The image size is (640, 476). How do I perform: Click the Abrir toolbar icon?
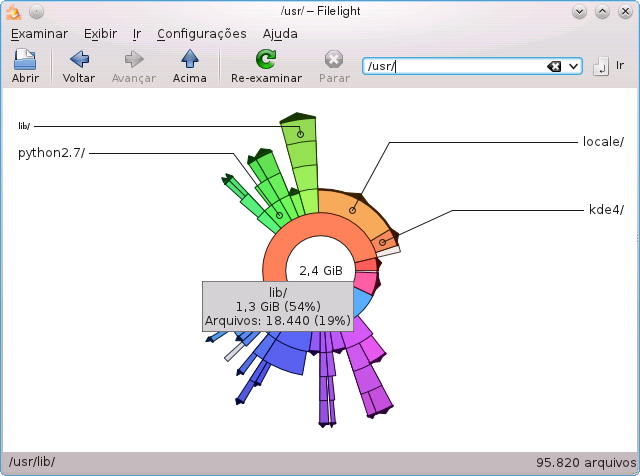[25, 66]
